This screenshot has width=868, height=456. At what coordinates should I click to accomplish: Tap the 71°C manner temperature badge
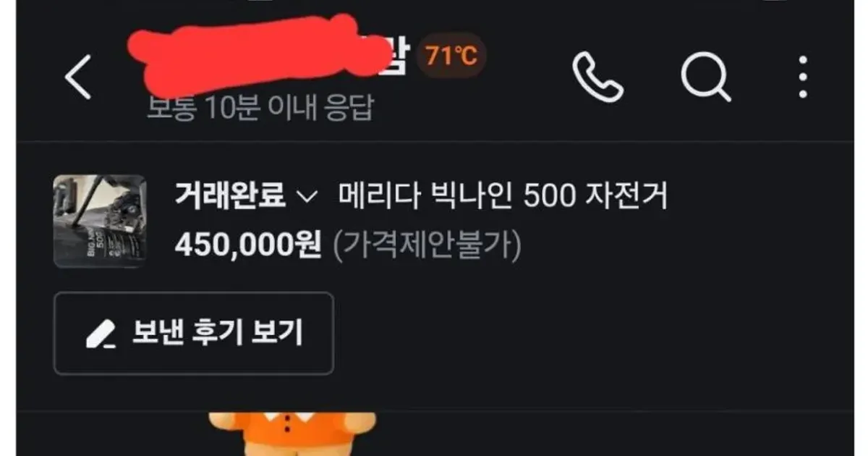(x=451, y=55)
